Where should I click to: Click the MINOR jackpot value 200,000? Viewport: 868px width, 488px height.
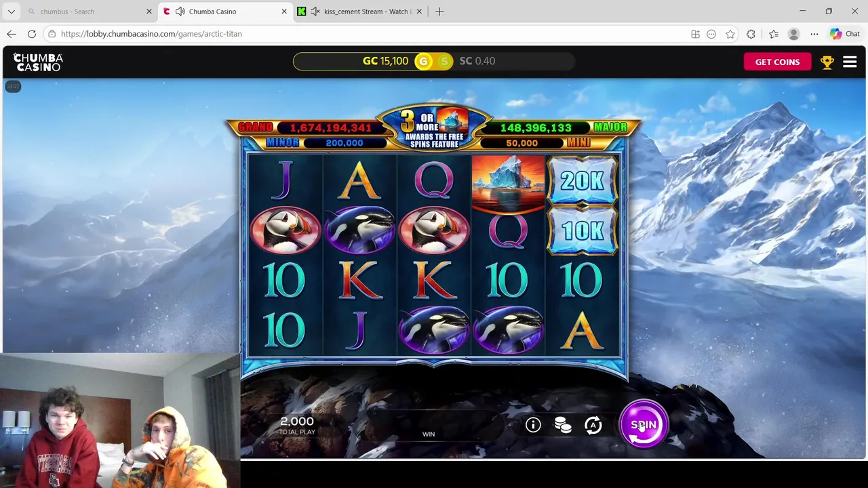344,143
